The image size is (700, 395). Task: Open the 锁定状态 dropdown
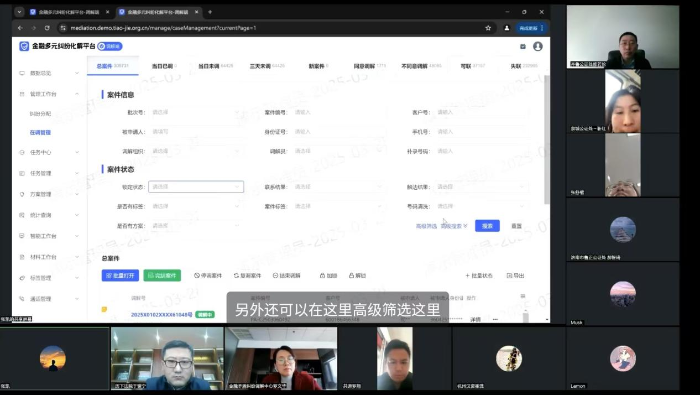coord(196,187)
